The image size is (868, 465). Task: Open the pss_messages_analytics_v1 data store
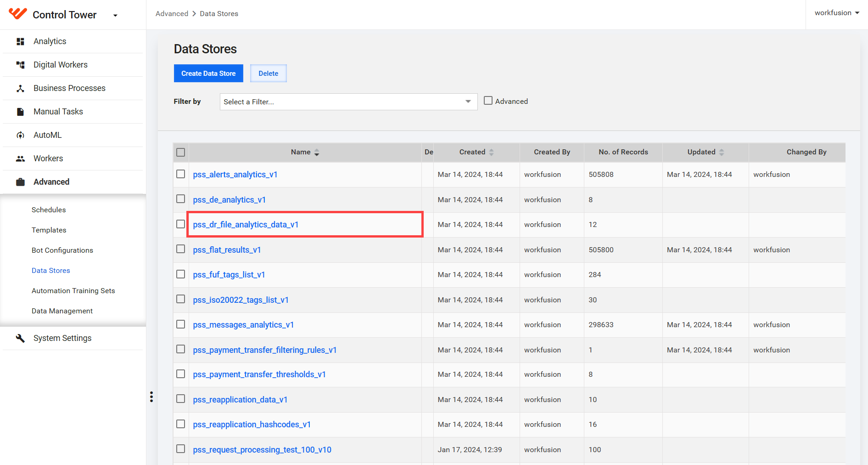[244, 325]
